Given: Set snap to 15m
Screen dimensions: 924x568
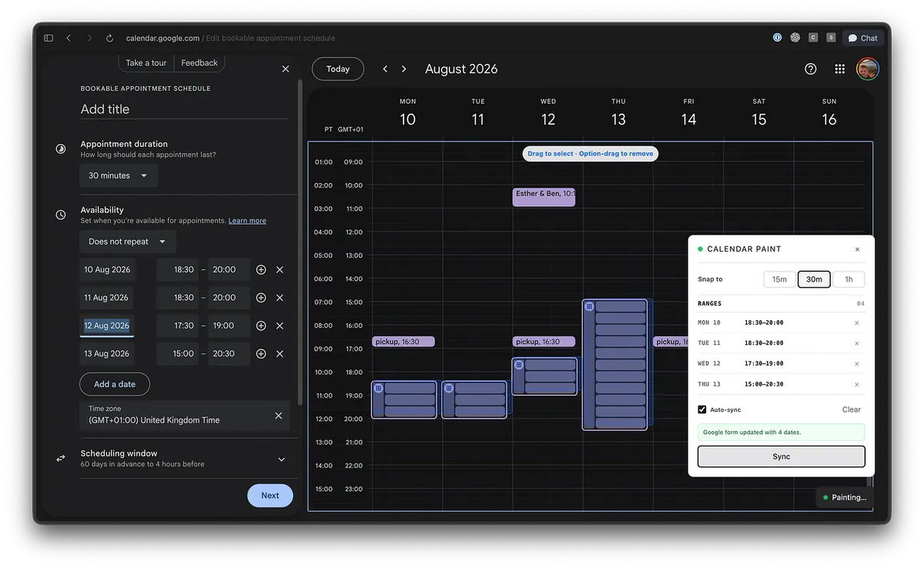Looking at the screenshot, I should [779, 279].
